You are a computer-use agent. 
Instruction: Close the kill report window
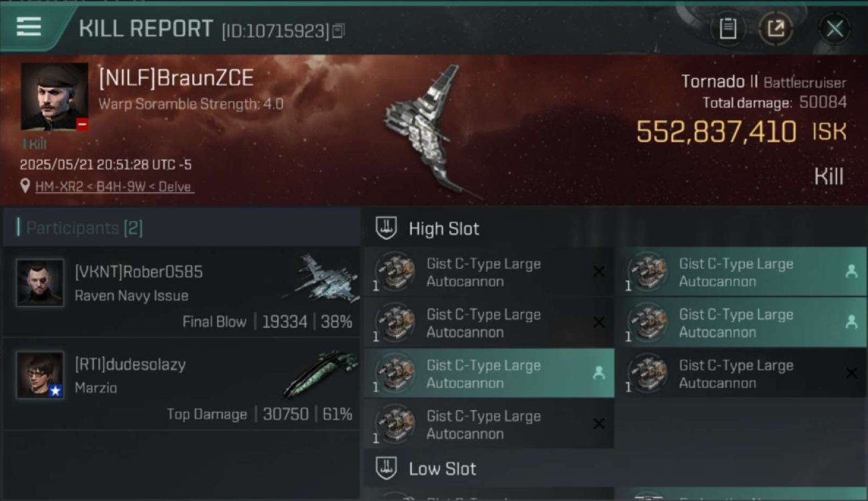pos(835,29)
